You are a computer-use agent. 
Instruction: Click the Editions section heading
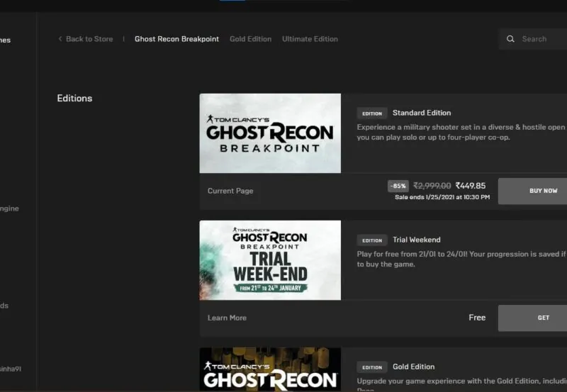tap(74, 99)
